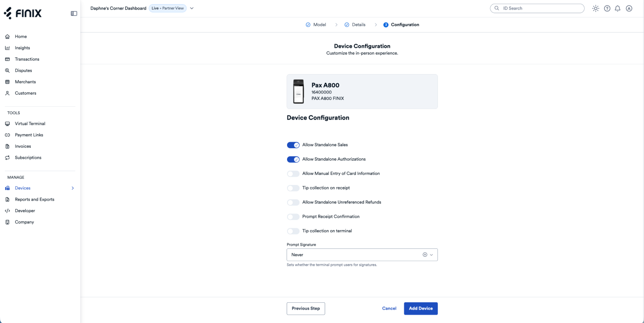Expand the dashboard switcher chevron
644x323 pixels.
click(x=192, y=8)
